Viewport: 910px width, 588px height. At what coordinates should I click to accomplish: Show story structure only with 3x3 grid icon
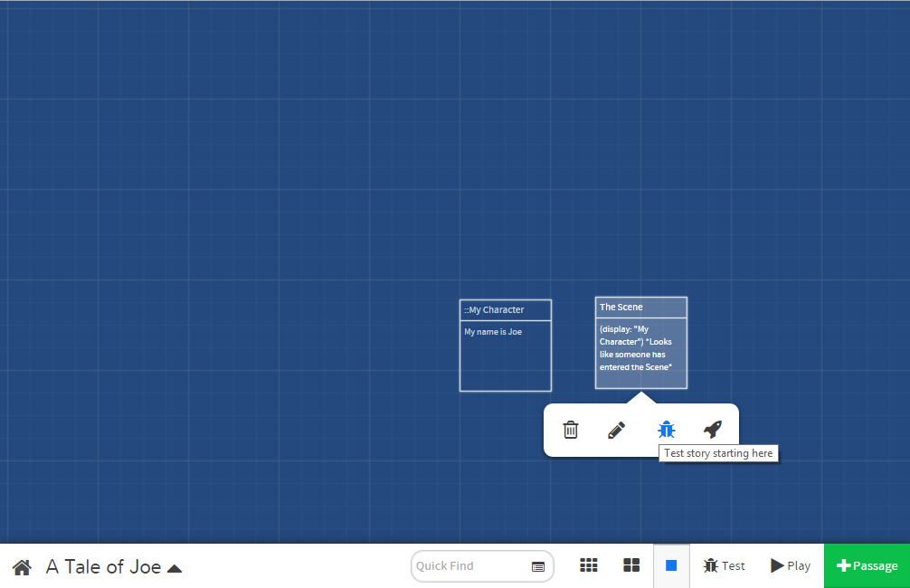589,565
